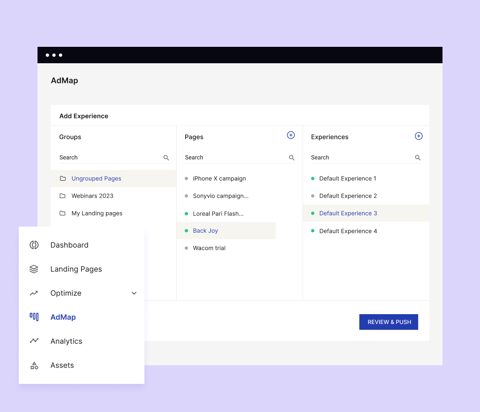Click the Assets shapes icon
The height and width of the screenshot is (412, 480).
34,365
